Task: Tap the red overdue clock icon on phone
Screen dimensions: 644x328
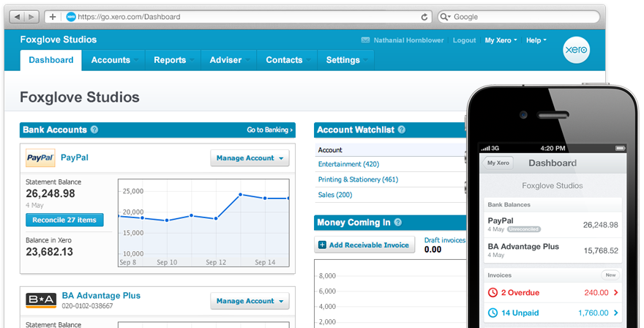Action: 493,293
